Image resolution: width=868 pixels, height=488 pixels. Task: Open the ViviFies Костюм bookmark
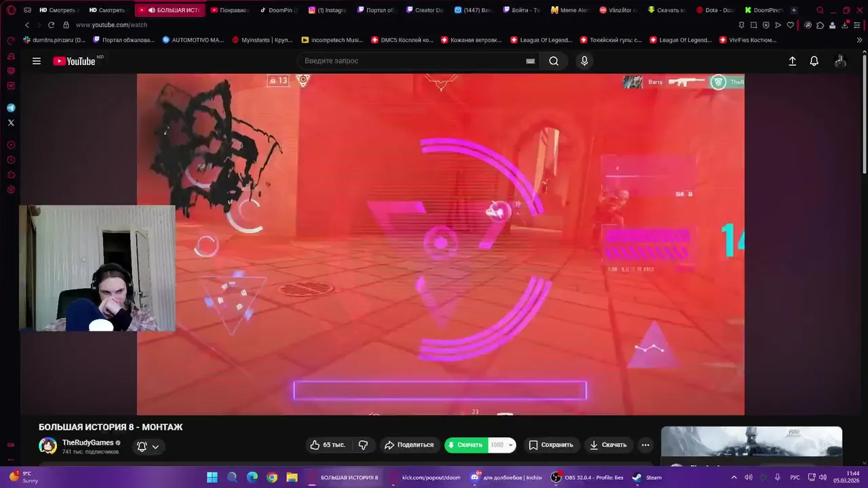click(747, 40)
